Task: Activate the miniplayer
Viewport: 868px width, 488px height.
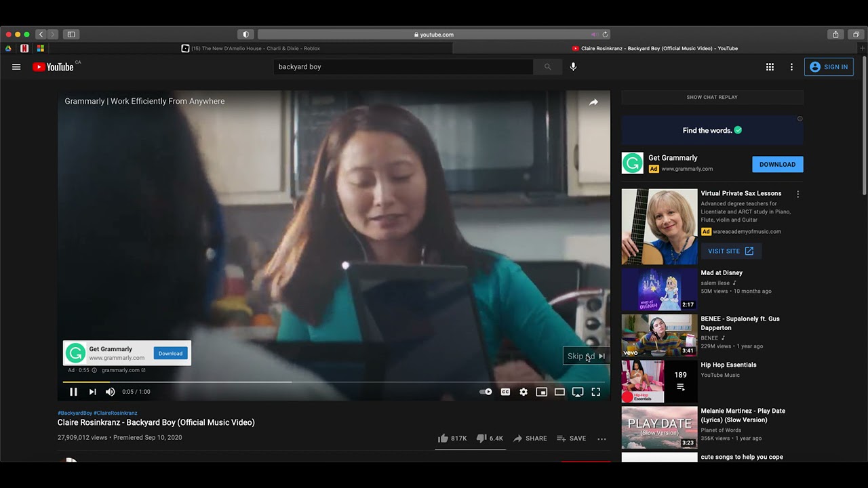Action: click(541, 392)
